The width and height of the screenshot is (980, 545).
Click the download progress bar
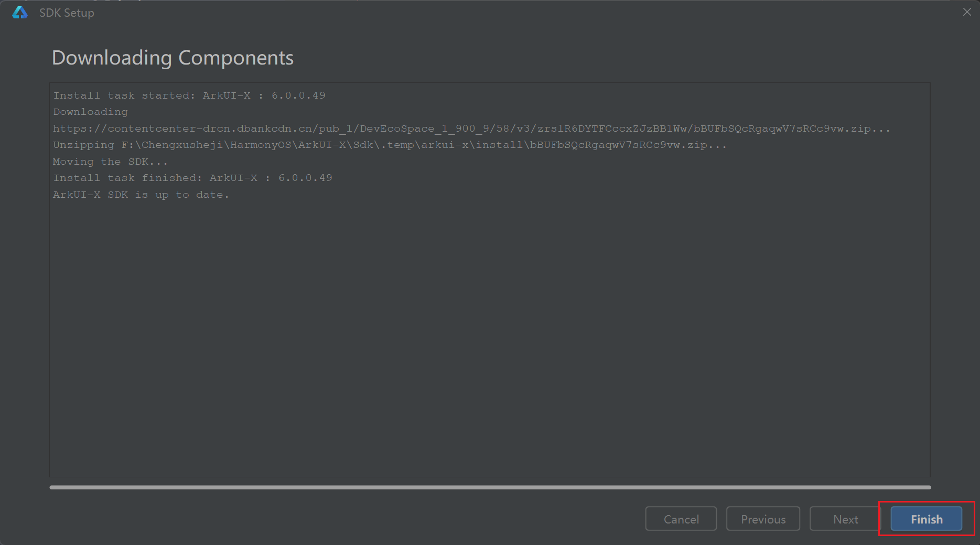(490, 487)
